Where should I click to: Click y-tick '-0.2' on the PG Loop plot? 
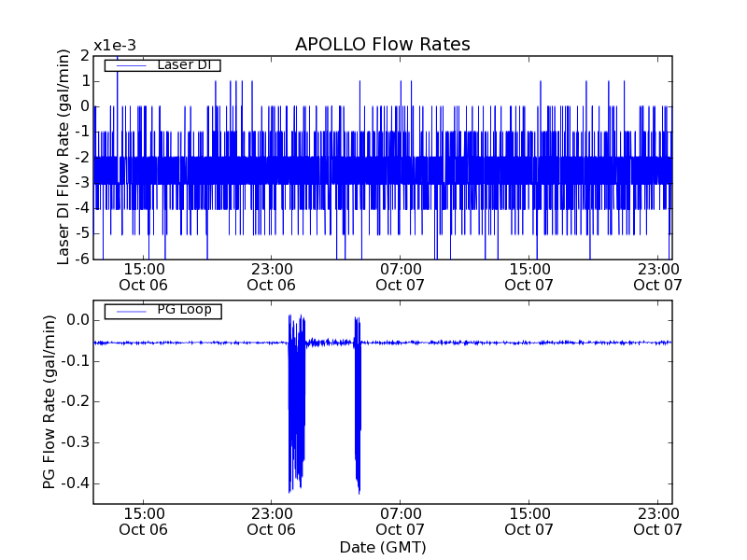point(77,401)
